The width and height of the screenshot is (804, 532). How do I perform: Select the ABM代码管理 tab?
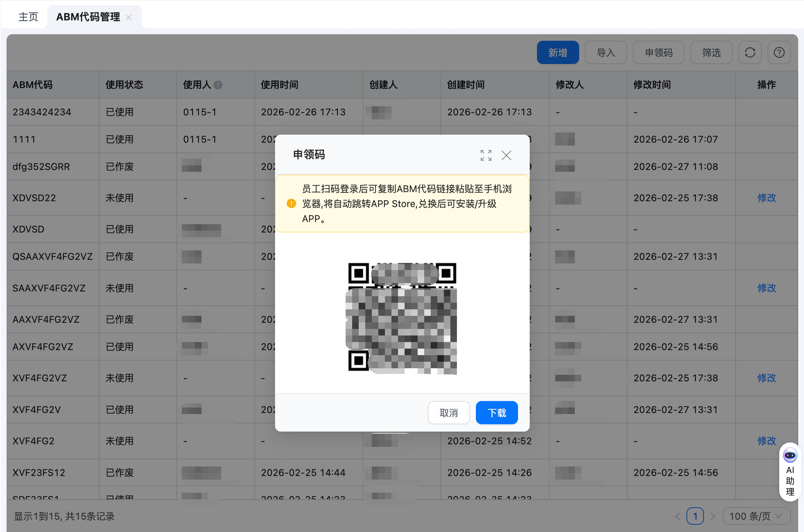(x=88, y=17)
